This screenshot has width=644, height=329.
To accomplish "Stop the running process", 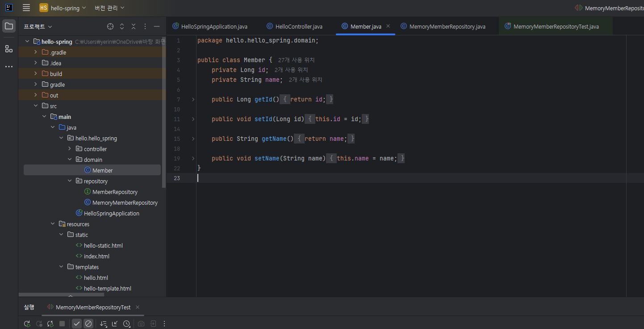I will click(x=62, y=324).
